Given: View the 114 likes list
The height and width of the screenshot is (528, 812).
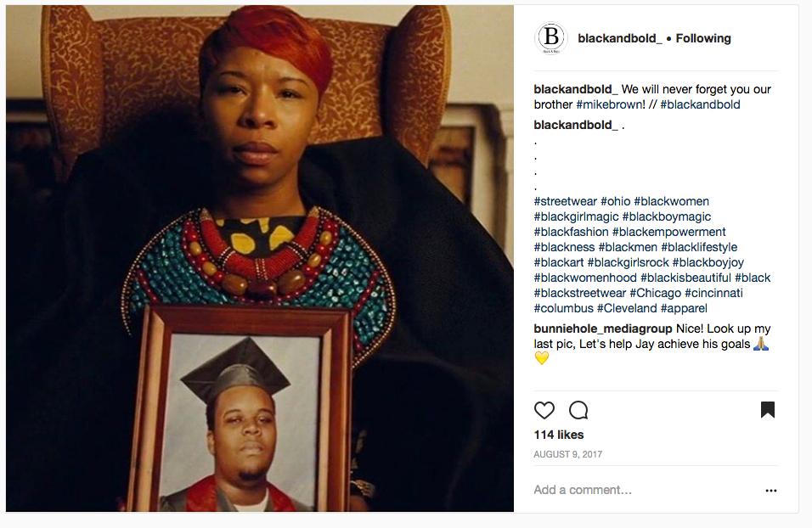Looking at the screenshot, I should tap(559, 435).
